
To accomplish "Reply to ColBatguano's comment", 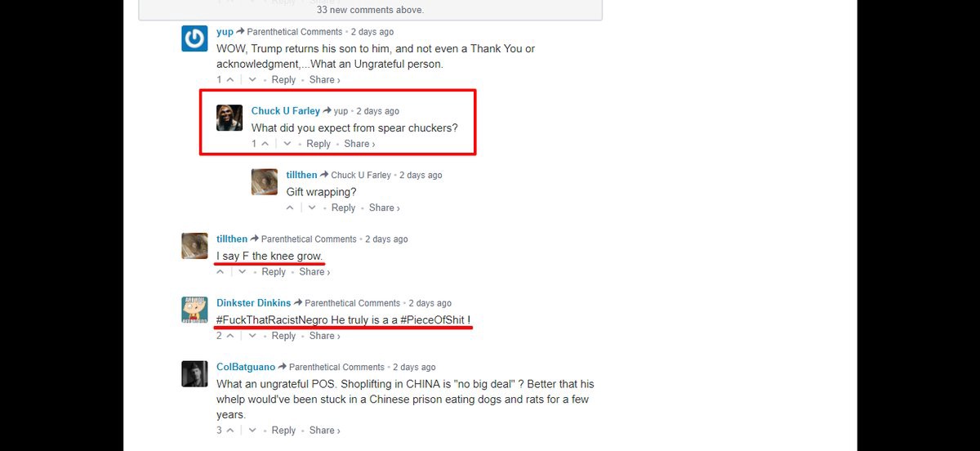I will [283, 431].
